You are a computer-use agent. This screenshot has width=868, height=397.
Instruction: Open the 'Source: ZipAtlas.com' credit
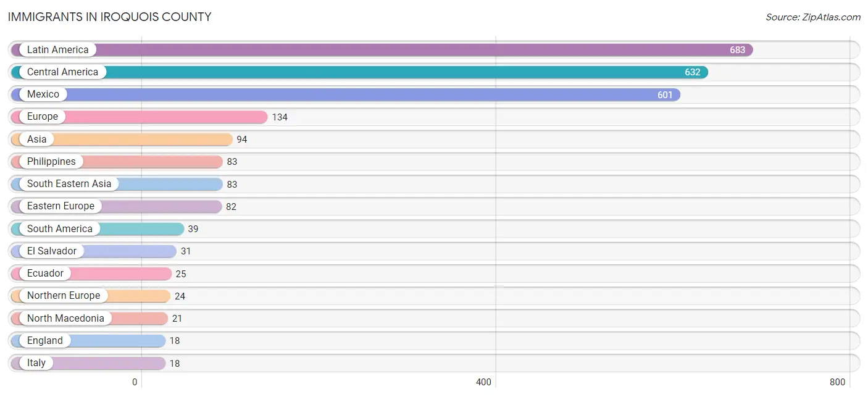[x=813, y=17]
